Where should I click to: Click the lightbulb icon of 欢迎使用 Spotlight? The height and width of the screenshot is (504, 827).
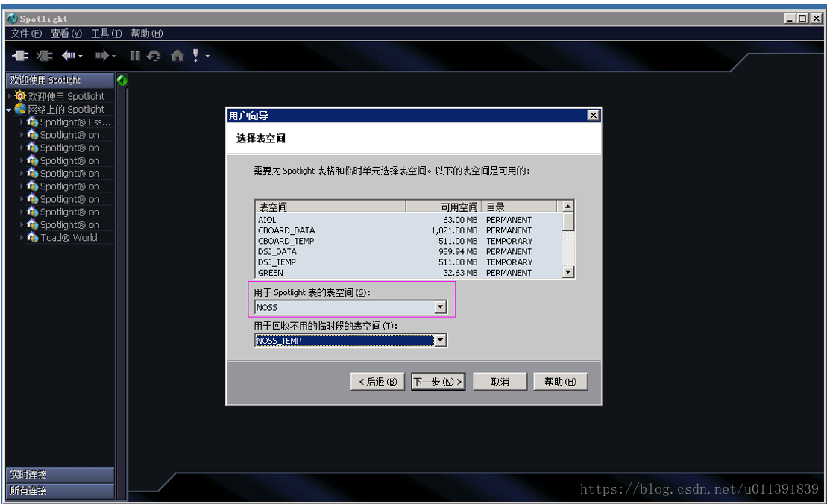click(20, 96)
